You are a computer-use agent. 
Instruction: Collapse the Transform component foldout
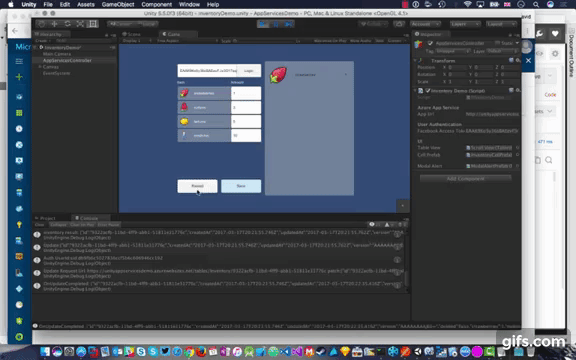coord(415,60)
